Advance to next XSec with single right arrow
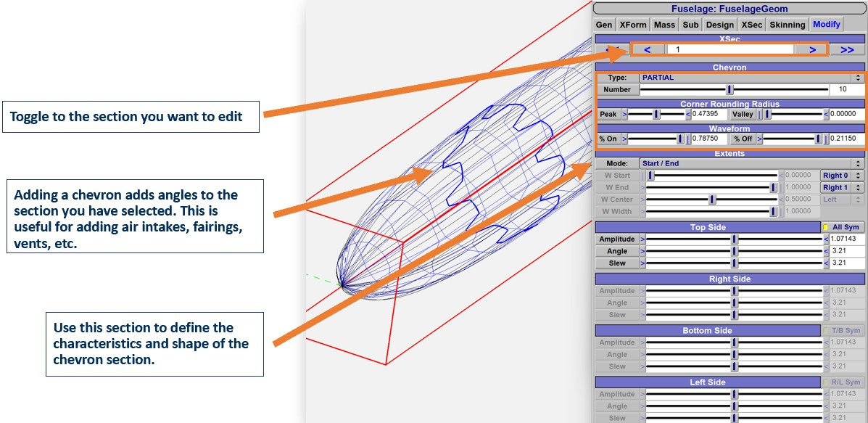Viewport: 868px width, 423px height. (x=813, y=49)
